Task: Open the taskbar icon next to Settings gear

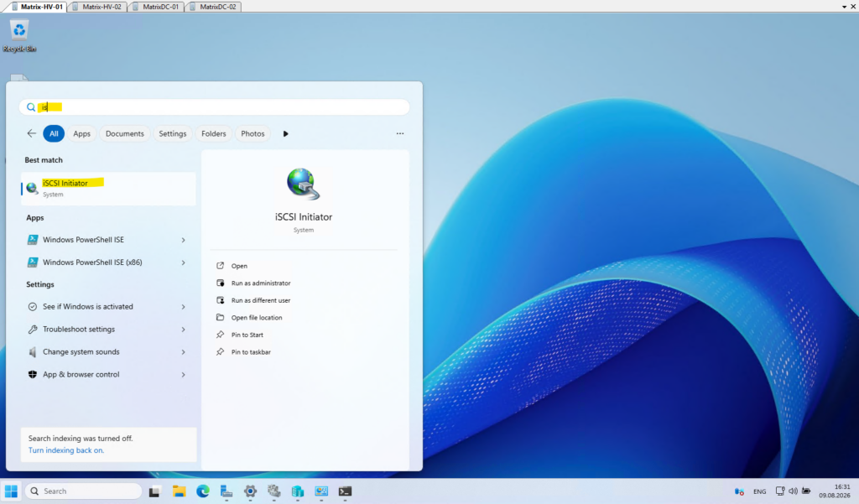Action: coord(274,491)
